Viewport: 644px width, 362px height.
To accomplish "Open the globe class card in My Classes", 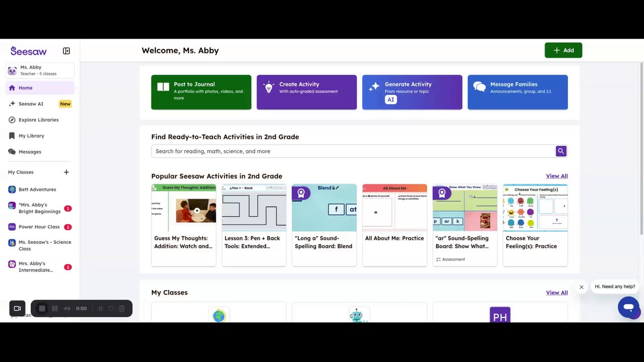I will point(219,312).
